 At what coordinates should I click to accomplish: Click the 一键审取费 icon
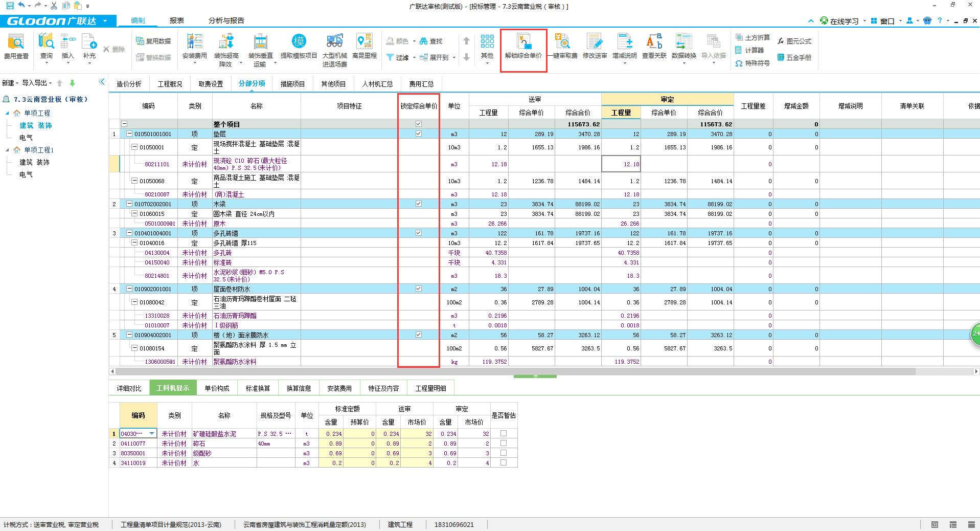pos(563,42)
